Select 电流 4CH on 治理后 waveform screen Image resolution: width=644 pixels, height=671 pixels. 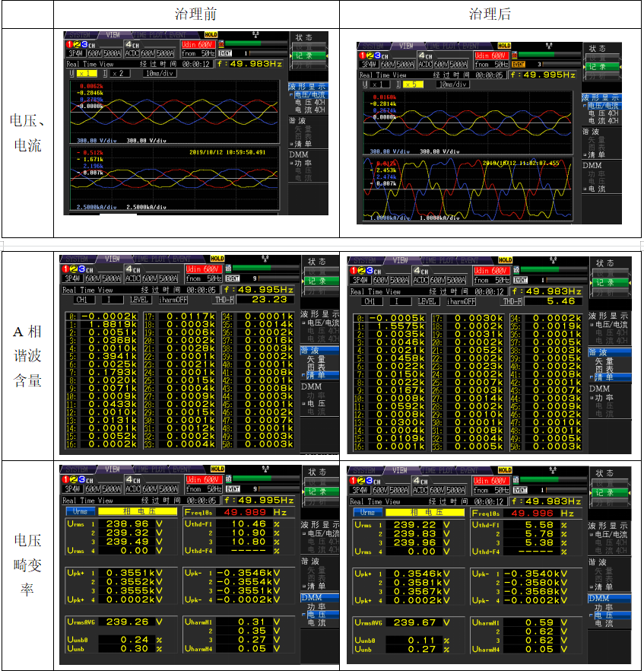pos(604,121)
